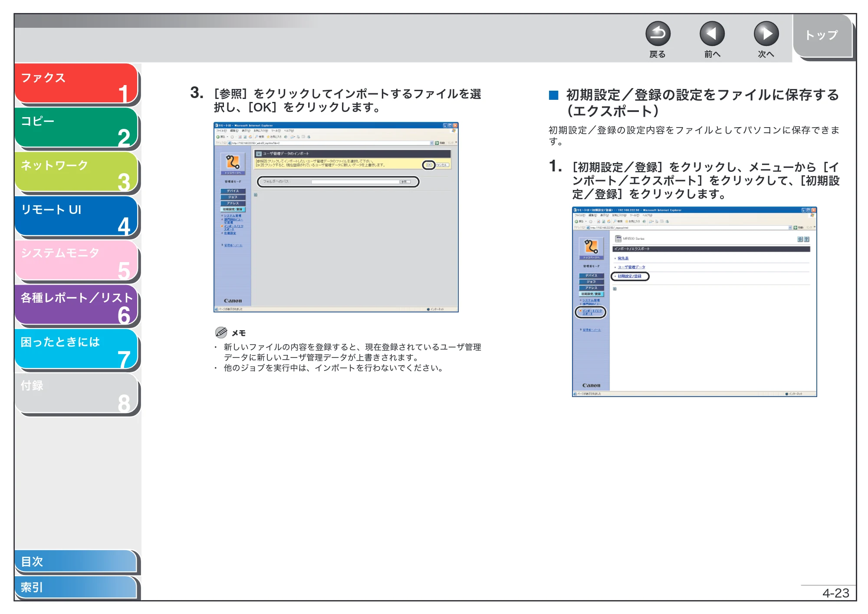Screen dimensions: 868x614
Task: Click the 戻る (return) round arrow icon
Action: tap(658, 34)
